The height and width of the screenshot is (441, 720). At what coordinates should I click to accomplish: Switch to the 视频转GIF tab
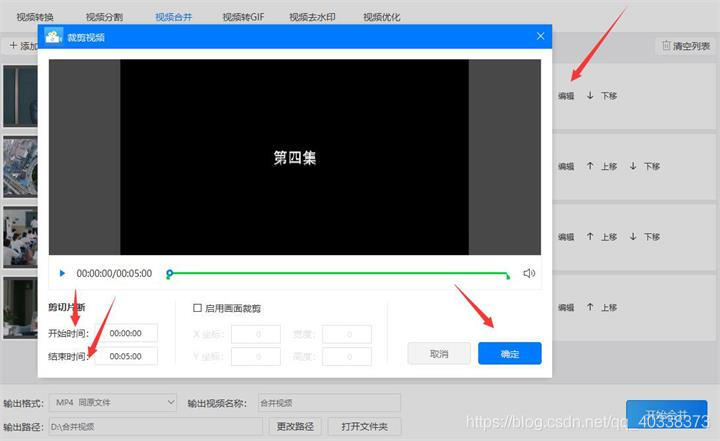[x=243, y=17]
